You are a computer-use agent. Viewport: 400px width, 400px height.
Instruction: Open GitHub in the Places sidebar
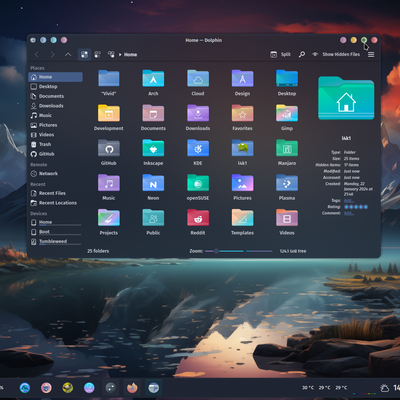pyautogui.click(x=56, y=154)
